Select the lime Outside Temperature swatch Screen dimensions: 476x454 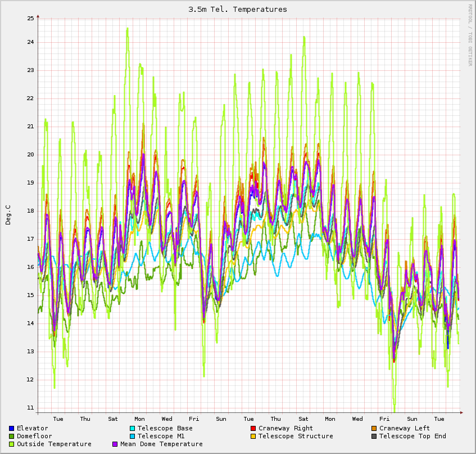coord(12,444)
